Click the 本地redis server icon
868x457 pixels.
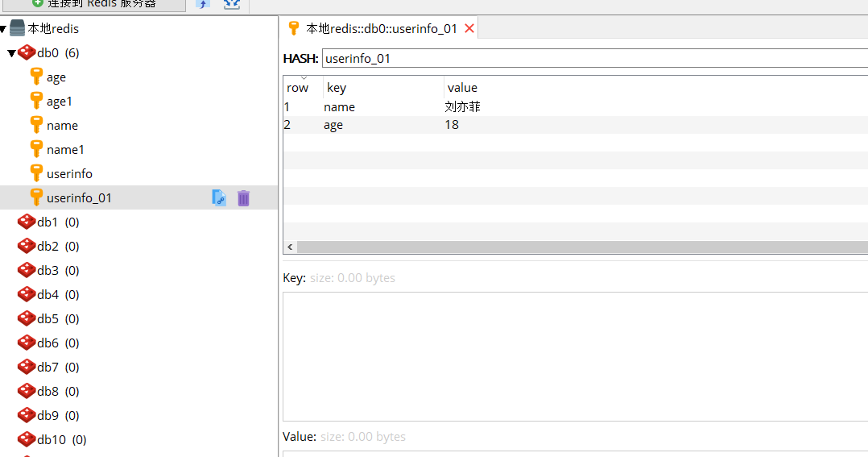(18, 29)
